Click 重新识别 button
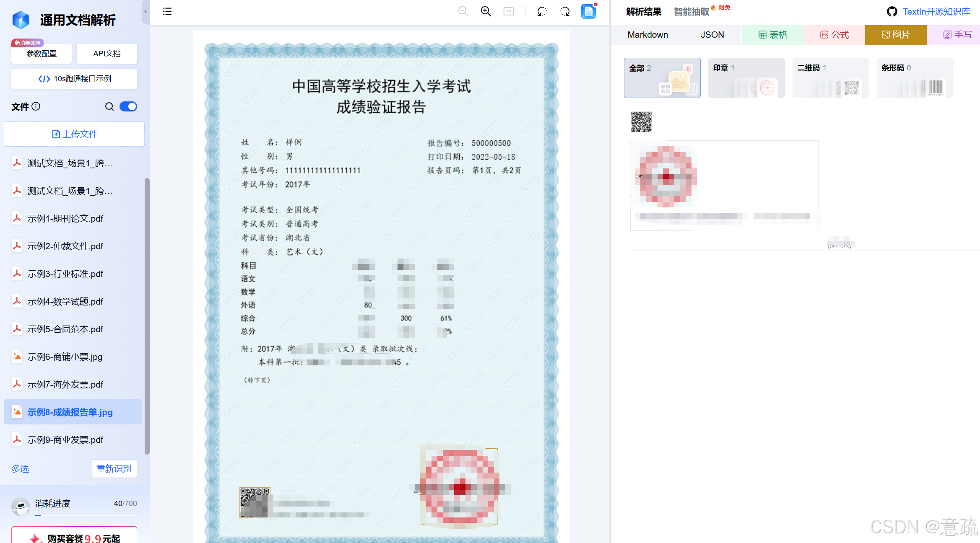The width and height of the screenshot is (980, 543). pos(114,468)
